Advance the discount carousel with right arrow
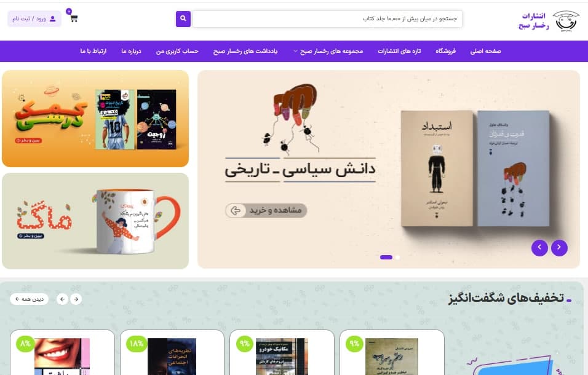Viewport: 588px width, 375px height. (x=76, y=299)
